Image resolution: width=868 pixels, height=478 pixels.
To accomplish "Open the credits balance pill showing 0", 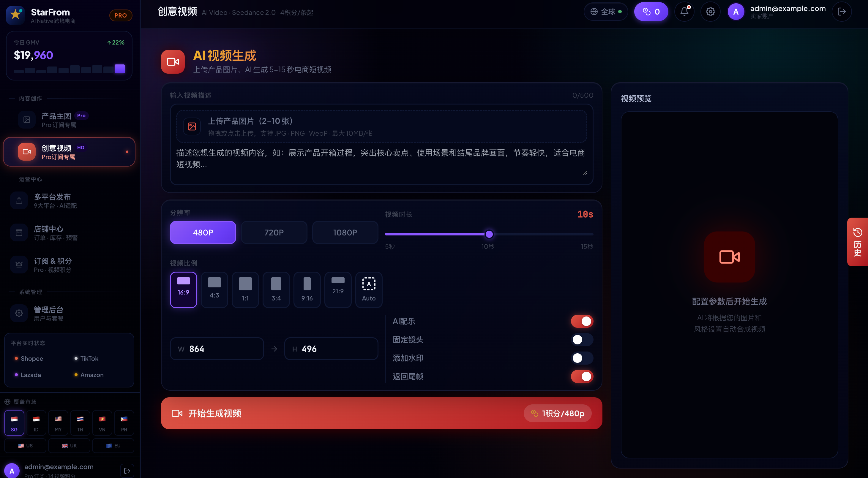I will click(651, 12).
